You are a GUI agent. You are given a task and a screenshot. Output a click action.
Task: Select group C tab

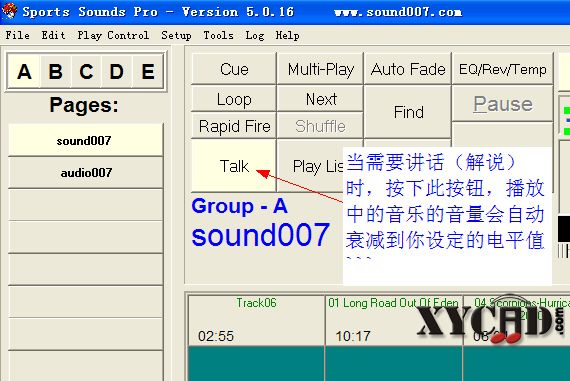point(86,71)
